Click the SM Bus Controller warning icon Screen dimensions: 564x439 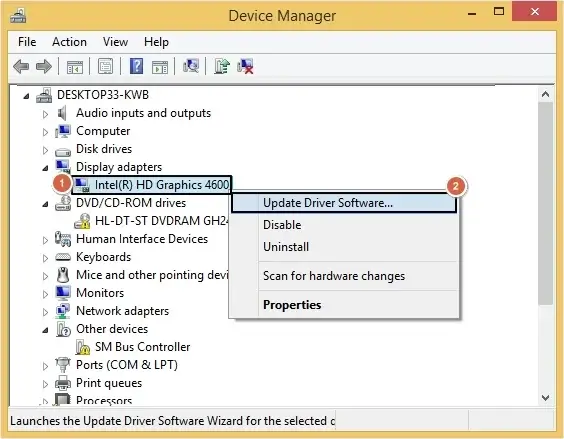point(83,347)
